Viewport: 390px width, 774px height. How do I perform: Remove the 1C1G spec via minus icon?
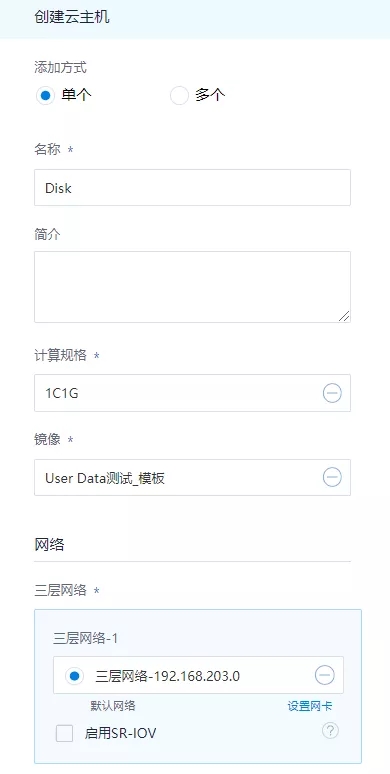[x=332, y=393]
